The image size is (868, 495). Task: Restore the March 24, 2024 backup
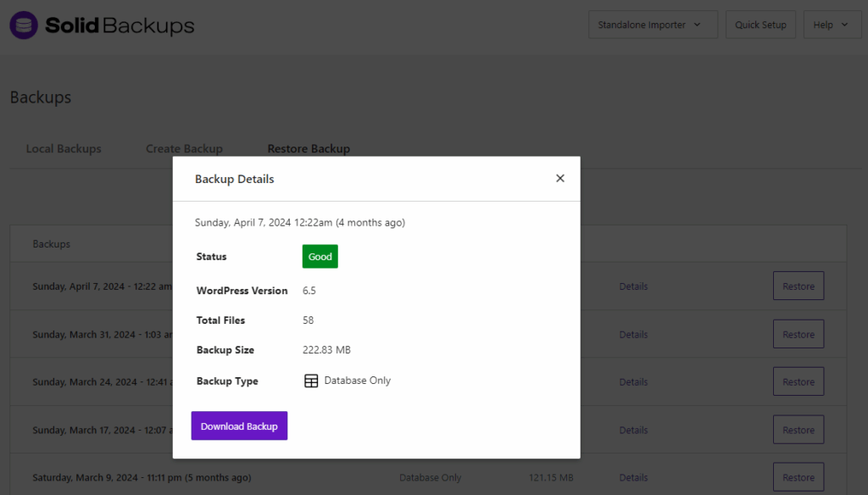pos(798,382)
